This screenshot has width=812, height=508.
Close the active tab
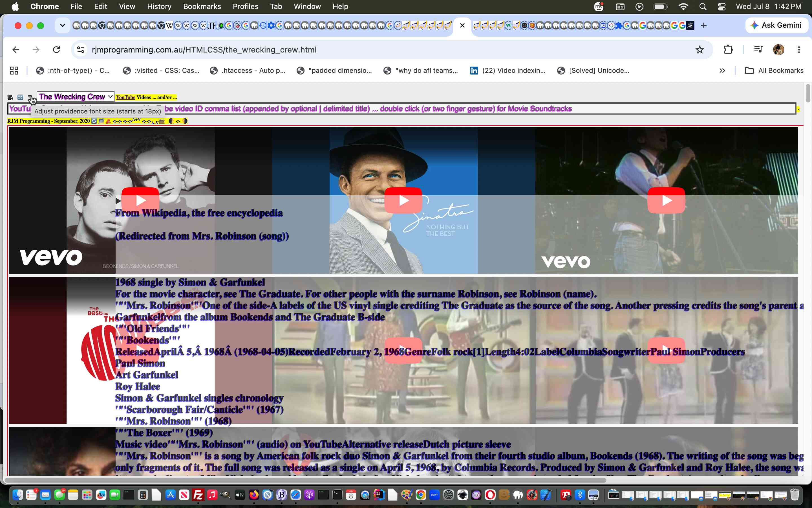(462, 25)
